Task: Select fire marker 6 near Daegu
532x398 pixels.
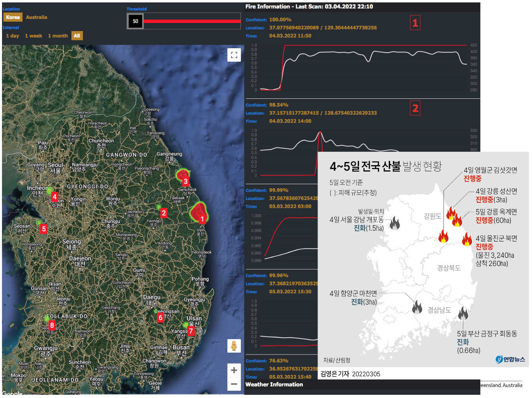Action: tap(160, 317)
